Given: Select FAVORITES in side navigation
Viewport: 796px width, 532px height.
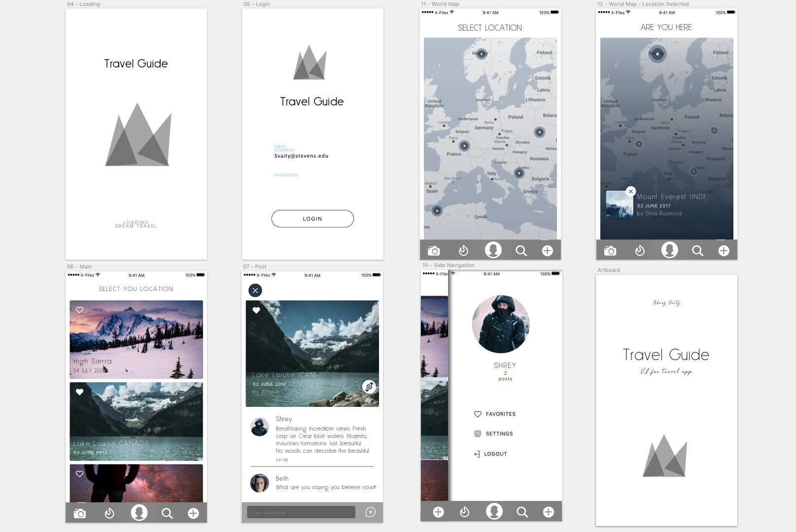Looking at the screenshot, I should pos(495,414).
